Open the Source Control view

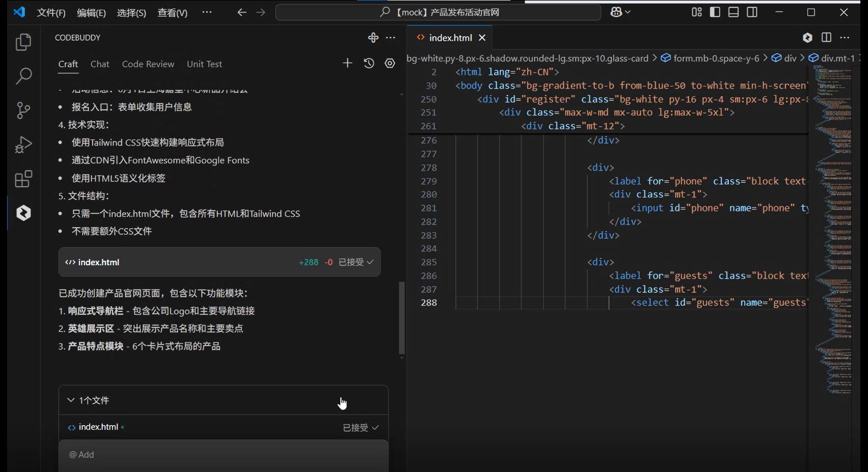pos(23,110)
